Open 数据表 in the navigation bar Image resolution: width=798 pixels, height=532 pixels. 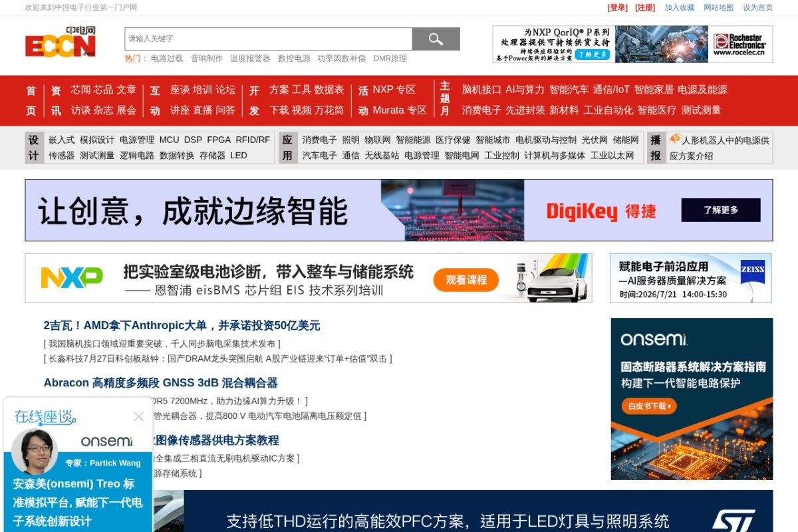tap(329, 90)
